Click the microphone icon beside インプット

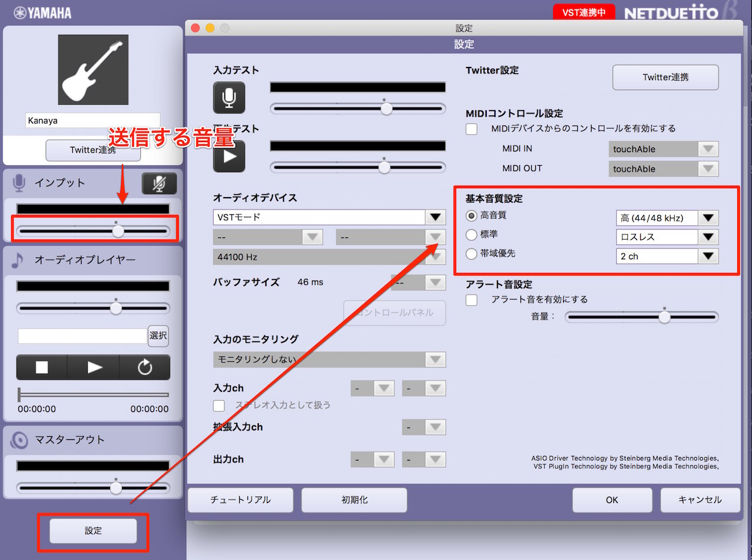tap(19, 184)
